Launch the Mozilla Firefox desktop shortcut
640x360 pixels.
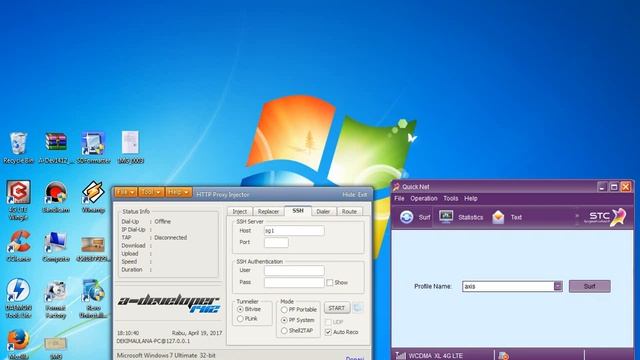pyautogui.click(x=18, y=340)
